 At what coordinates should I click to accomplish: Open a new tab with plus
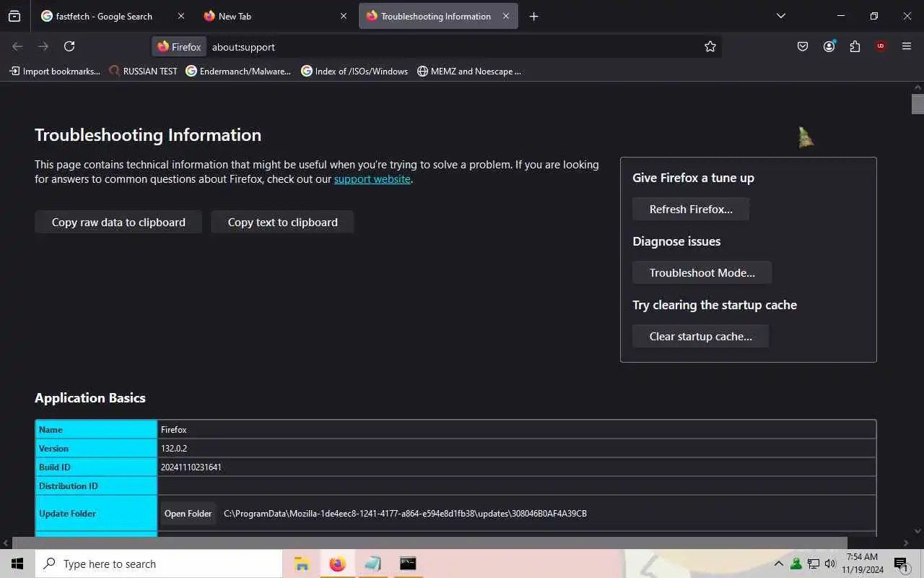point(533,16)
